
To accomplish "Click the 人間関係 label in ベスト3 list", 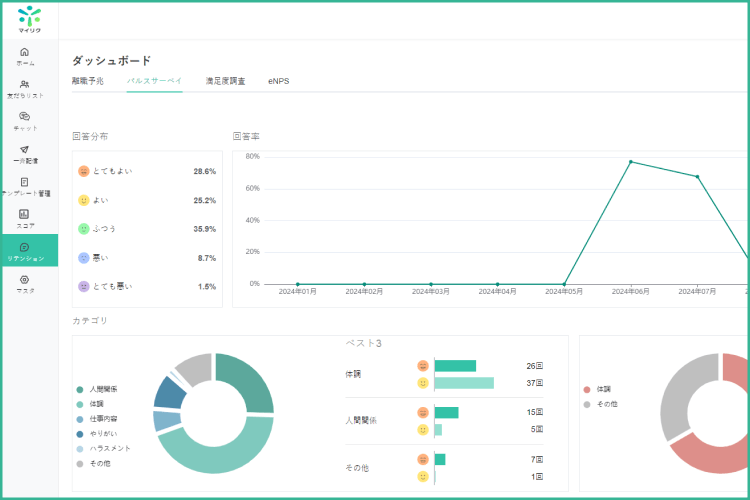I will coord(361,421).
